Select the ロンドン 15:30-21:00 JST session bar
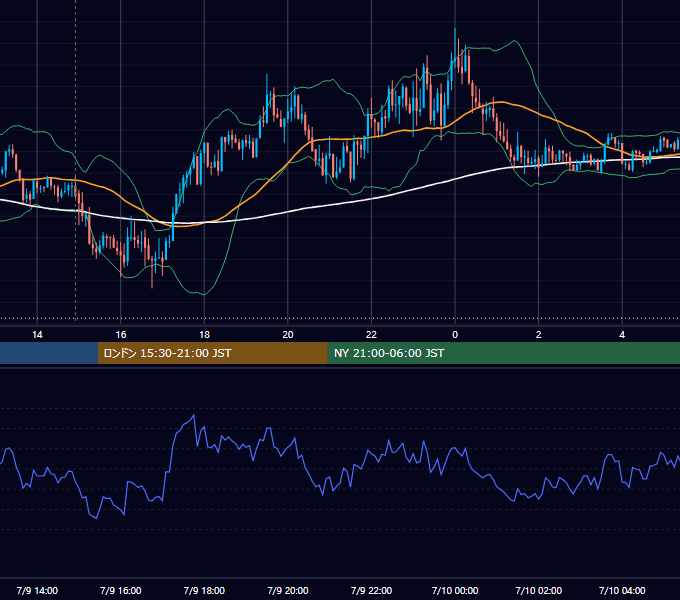This screenshot has height=600, width=680. tap(212, 353)
